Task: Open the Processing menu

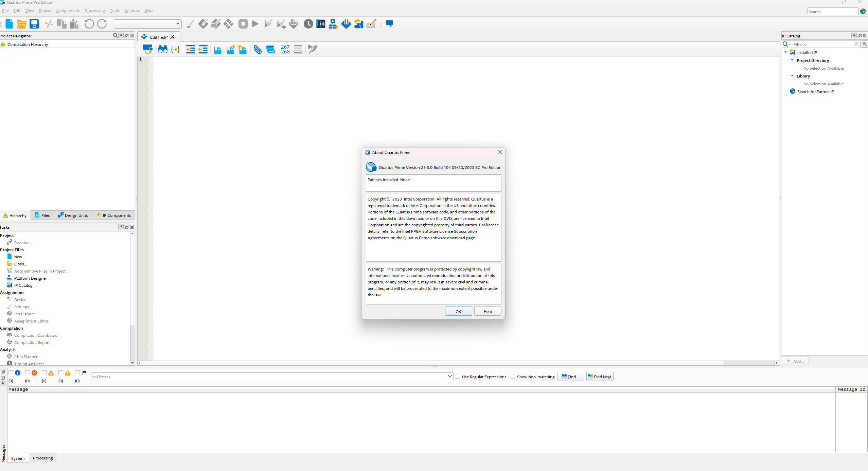Action: [x=95, y=11]
